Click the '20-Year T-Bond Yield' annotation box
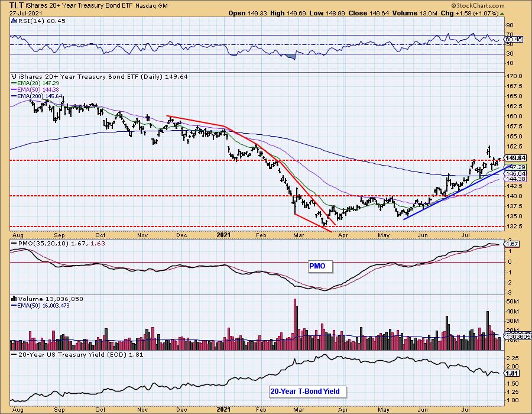The image size is (532, 414). [x=308, y=392]
